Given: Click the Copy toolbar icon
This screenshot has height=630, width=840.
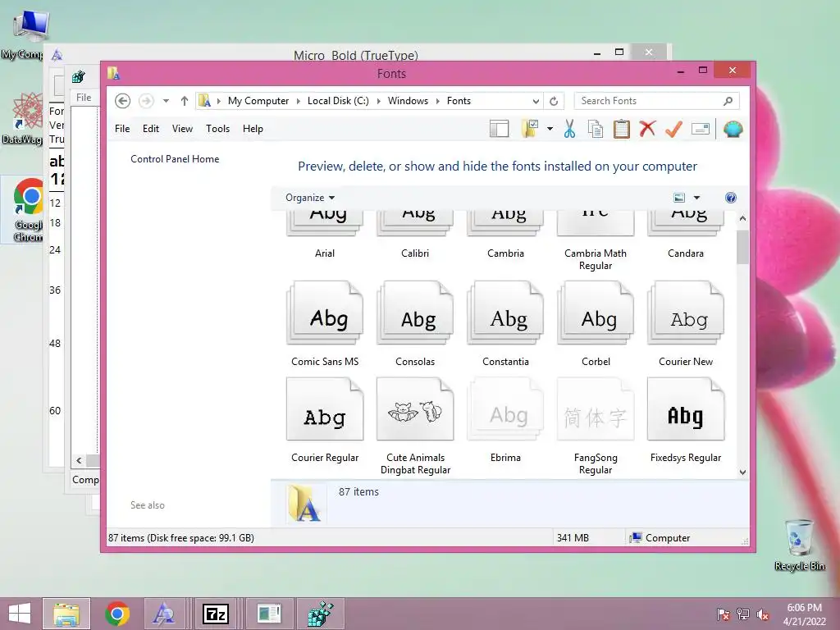Looking at the screenshot, I should 596,129.
